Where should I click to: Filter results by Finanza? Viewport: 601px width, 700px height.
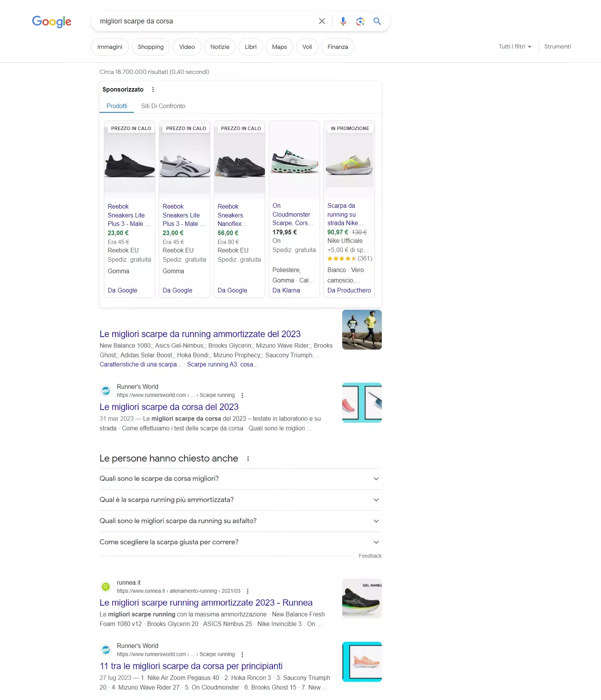click(338, 47)
